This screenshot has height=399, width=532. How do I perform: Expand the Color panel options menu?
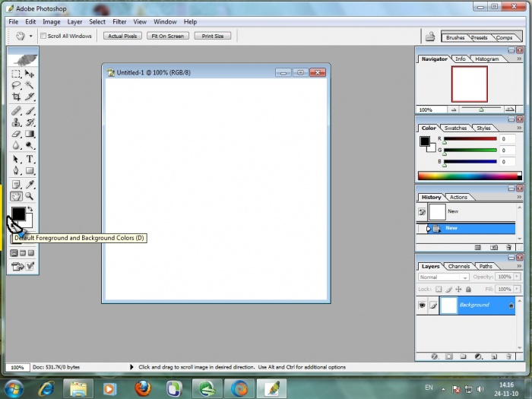(519, 128)
